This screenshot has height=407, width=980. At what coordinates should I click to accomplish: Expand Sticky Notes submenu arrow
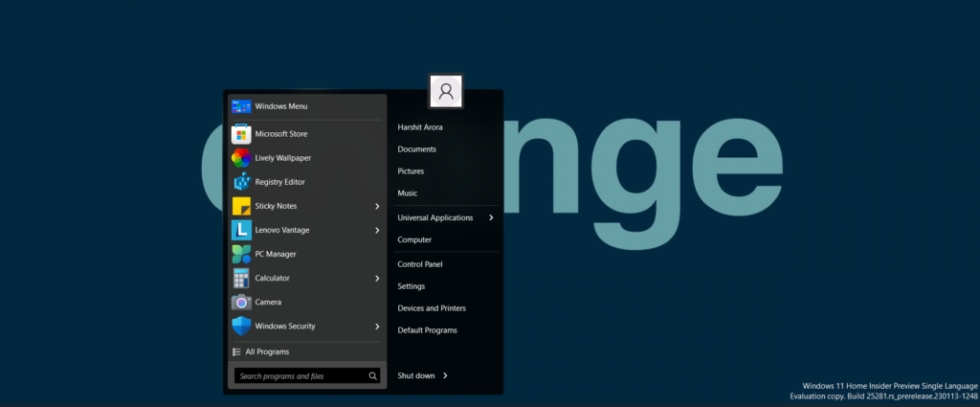[377, 206]
